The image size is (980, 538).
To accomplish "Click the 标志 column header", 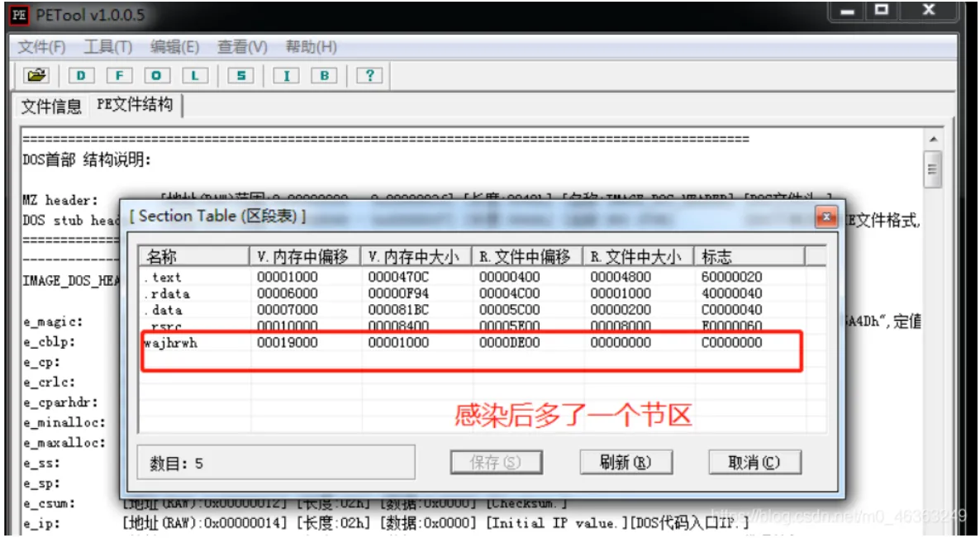I will [750, 256].
